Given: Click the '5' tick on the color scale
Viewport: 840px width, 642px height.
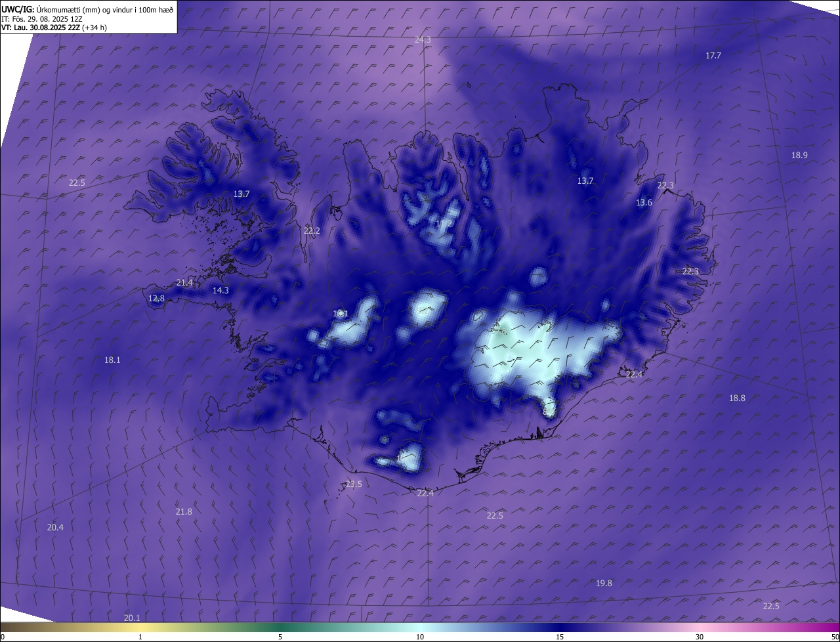Looking at the screenshot, I should tap(280, 637).
